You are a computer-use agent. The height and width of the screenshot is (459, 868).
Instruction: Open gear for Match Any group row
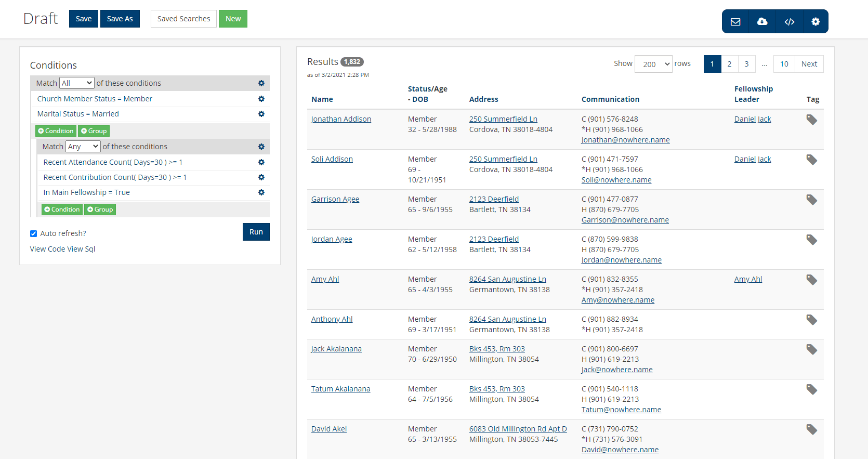(x=261, y=147)
